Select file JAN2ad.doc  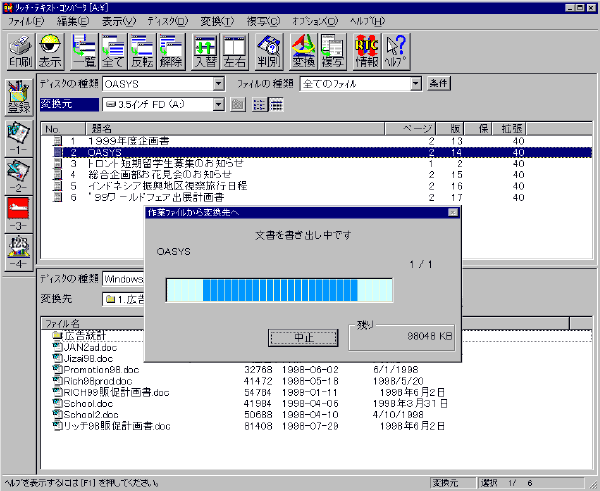point(85,347)
